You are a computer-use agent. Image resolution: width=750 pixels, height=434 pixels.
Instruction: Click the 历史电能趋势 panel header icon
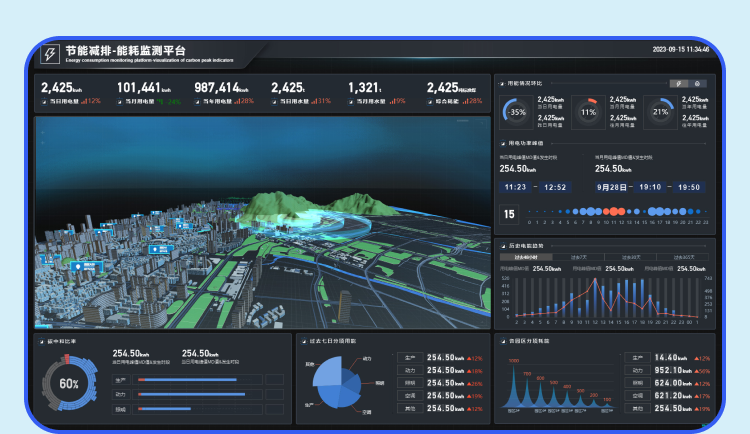(502, 245)
